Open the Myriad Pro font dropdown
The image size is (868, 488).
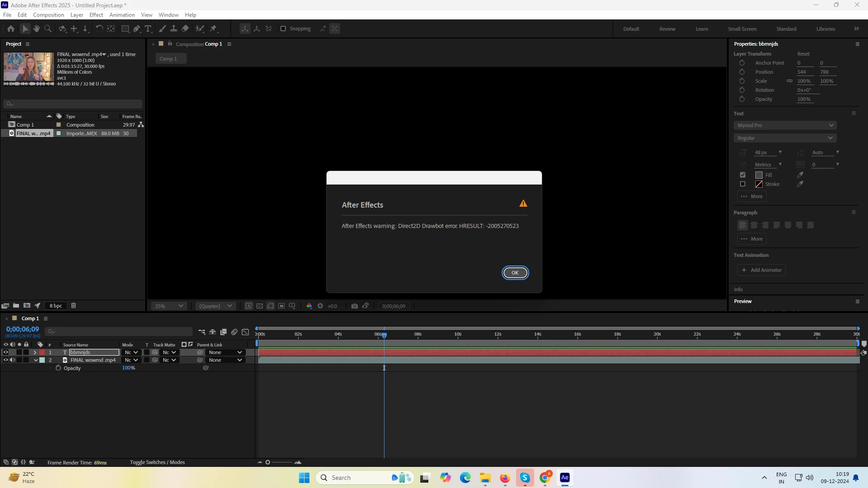[785, 125]
